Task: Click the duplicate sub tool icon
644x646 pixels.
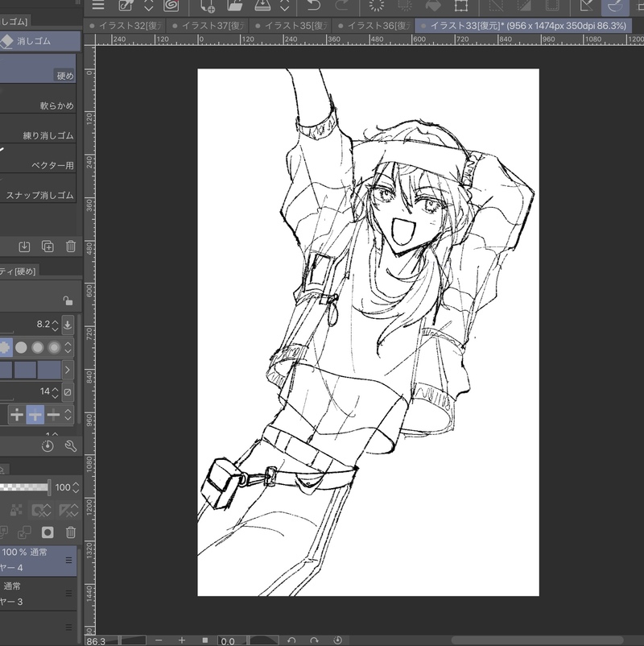Action: [x=47, y=246]
